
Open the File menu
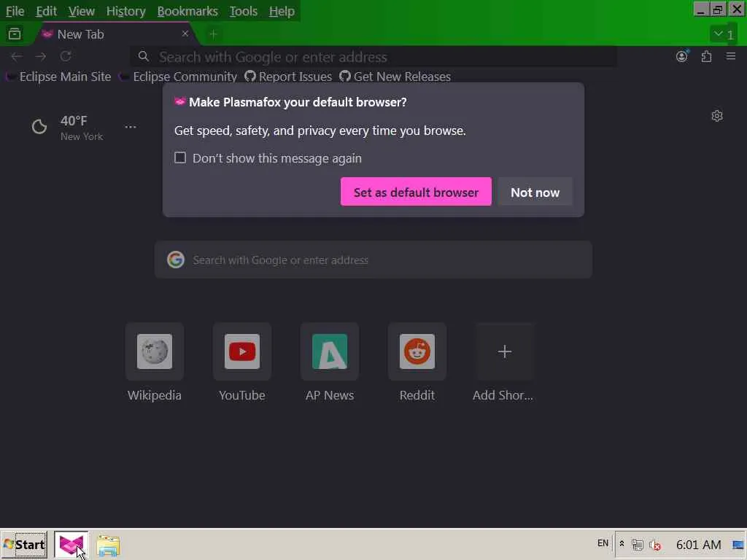pyautogui.click(x=15, y=12)
